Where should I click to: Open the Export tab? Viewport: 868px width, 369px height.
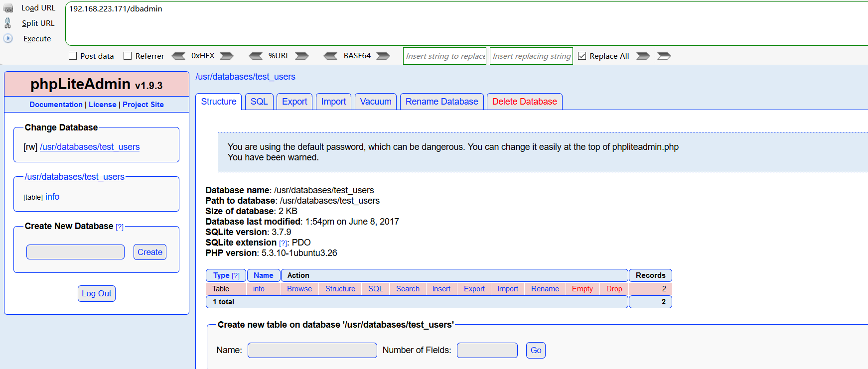[x=294, y=102]
